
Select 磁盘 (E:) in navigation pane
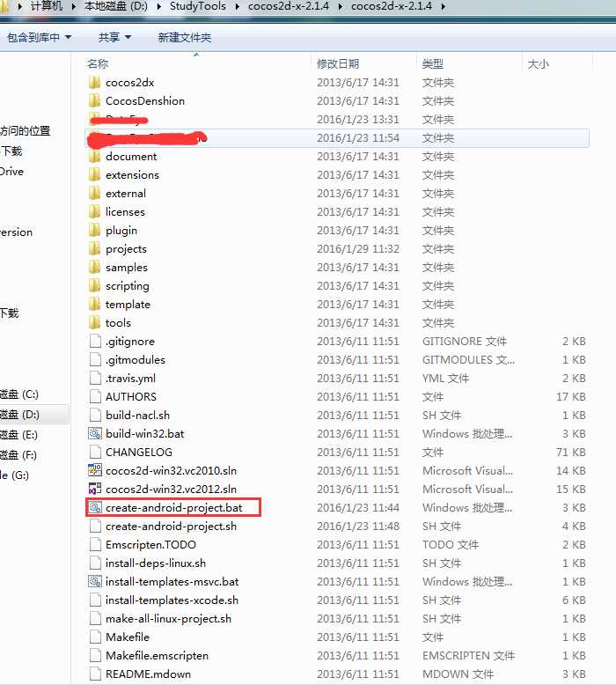(18, 435)
